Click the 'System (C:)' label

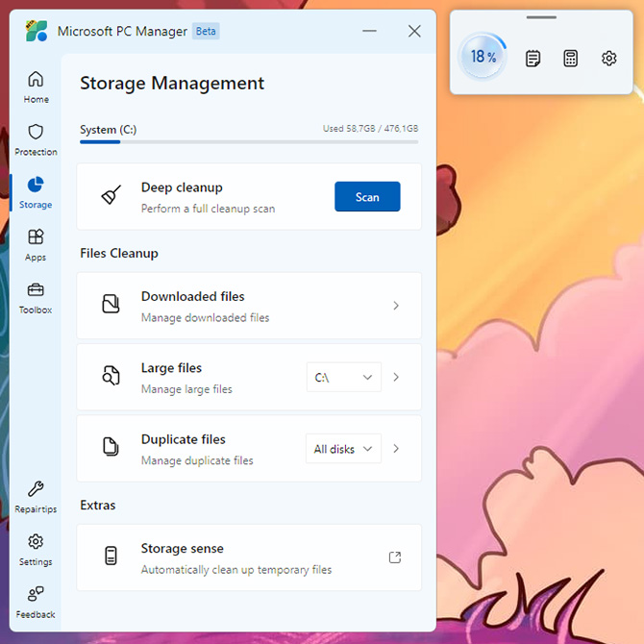(108, 130)
